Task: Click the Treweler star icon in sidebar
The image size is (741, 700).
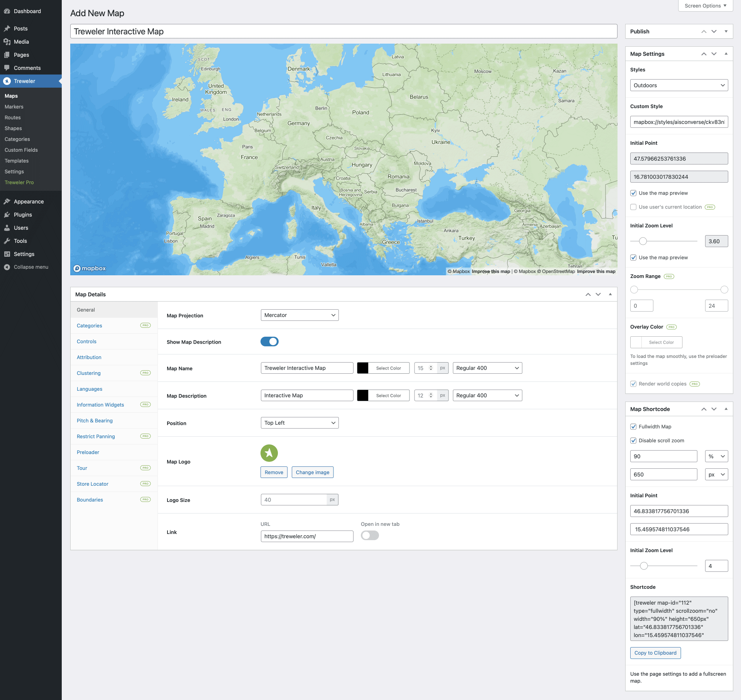Action: point(7,81)
